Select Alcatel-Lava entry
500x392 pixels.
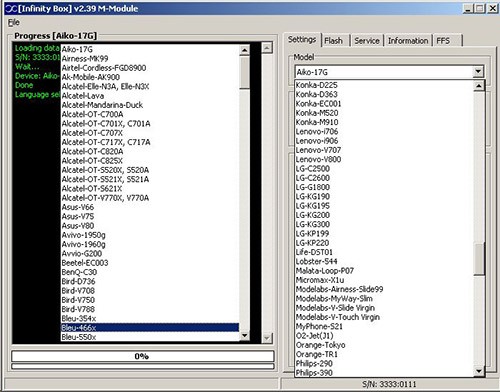(150, 96)
